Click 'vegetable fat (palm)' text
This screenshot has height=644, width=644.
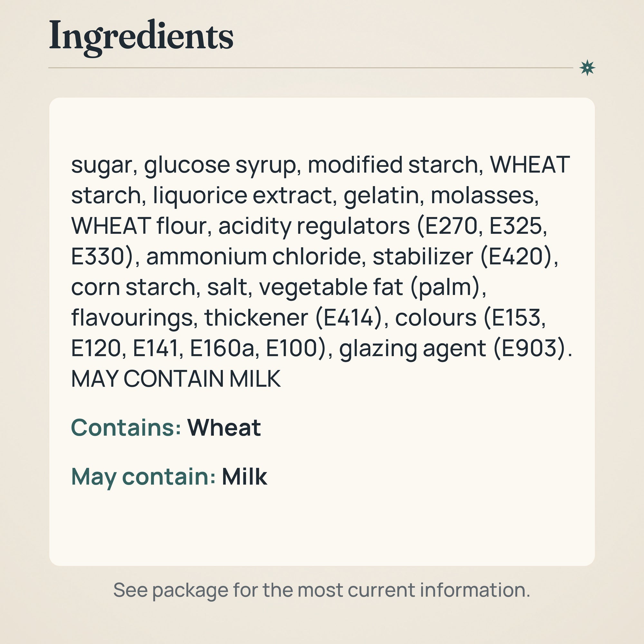click(x=372, y=287)
